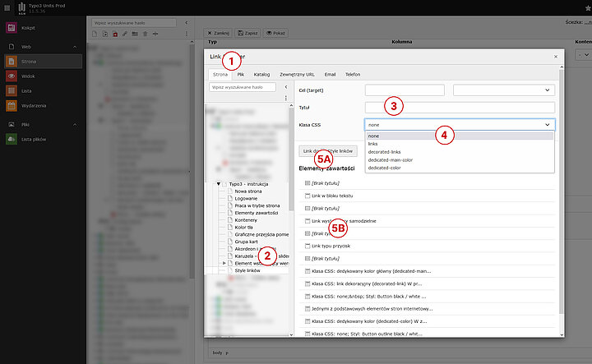Viewport: 592px width, 364px height.
Task: Choose the dedicated-color CSS class option
Action: 460,168
